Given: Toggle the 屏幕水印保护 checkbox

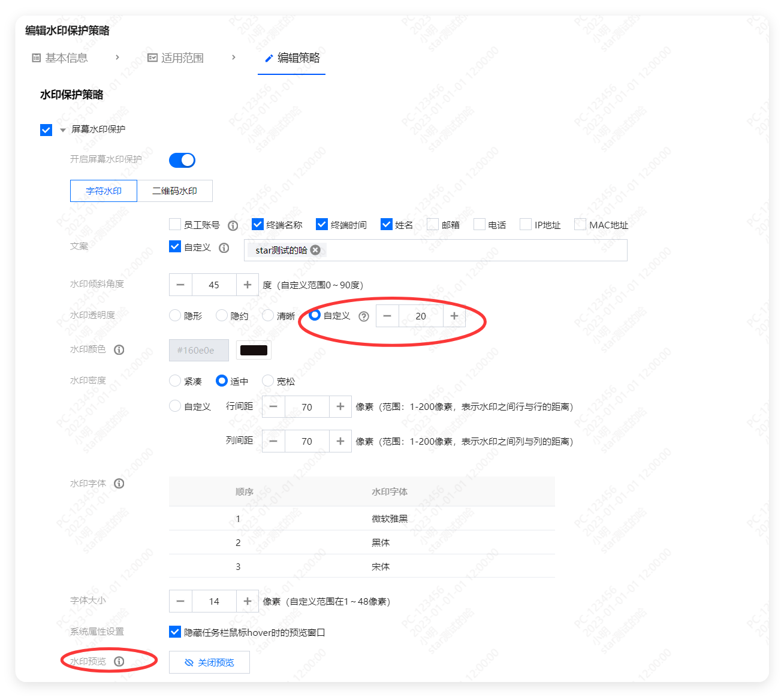Looking at the screenshot, I should click(x=46, y=130).
